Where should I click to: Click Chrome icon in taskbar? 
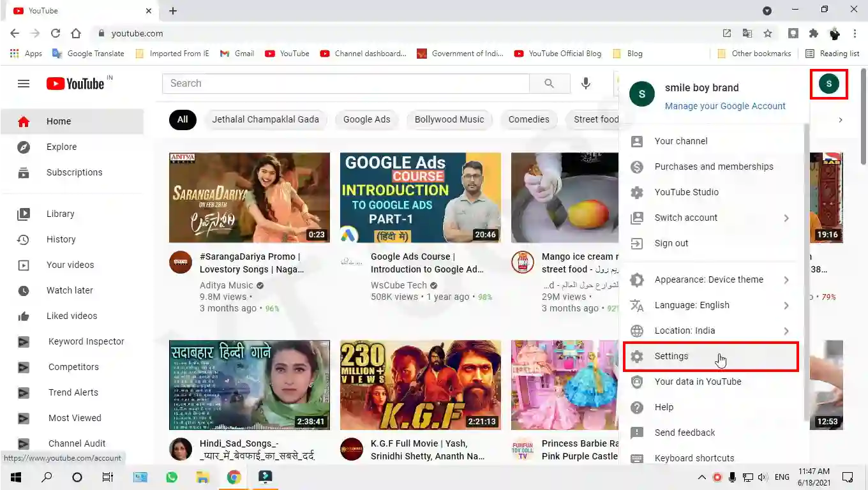(x=234, y=477)
